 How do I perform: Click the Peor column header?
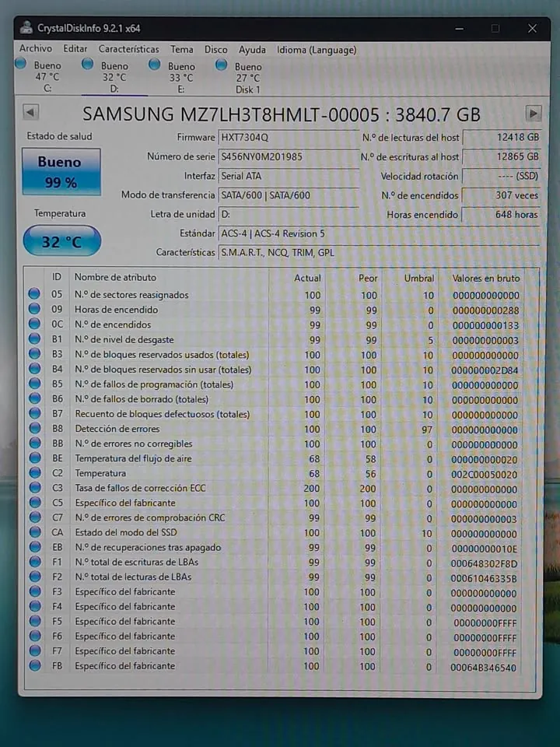pos(368,279)
